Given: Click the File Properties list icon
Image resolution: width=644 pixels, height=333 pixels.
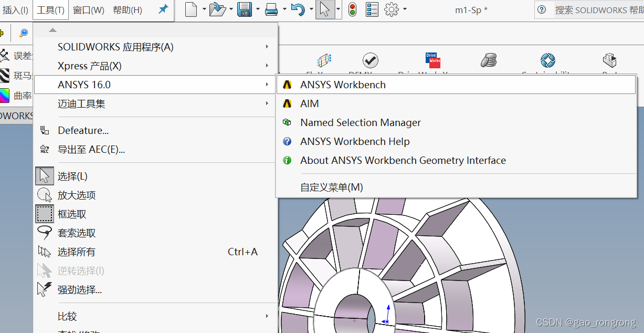Looking at the screenshot, I should (x=372, y=9).
